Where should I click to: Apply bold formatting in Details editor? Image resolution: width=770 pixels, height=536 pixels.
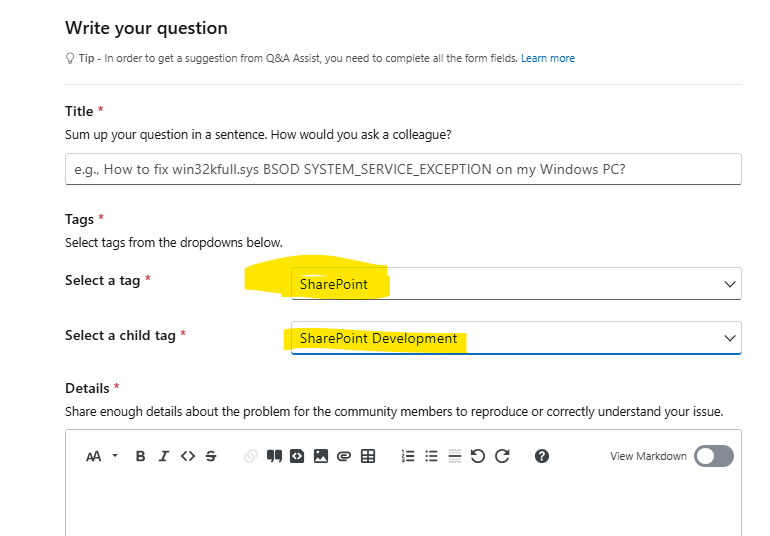tap(140, 456)
